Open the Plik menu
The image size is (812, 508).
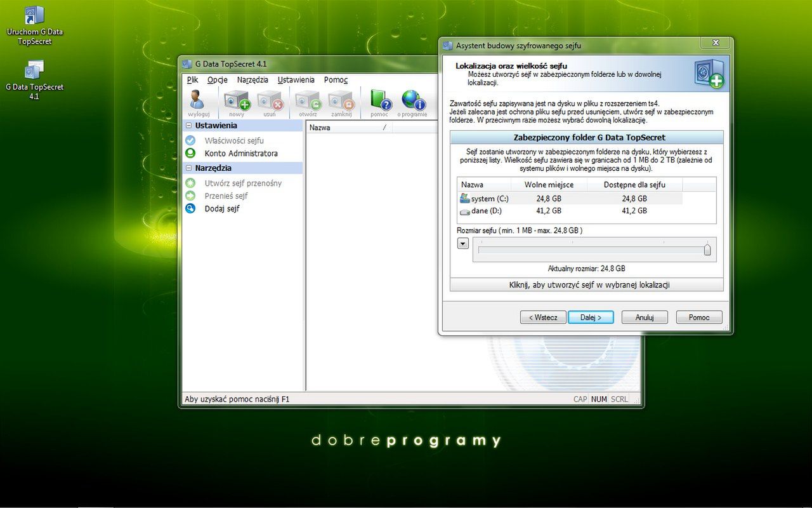pyautogui.click(x=193, y=80)
